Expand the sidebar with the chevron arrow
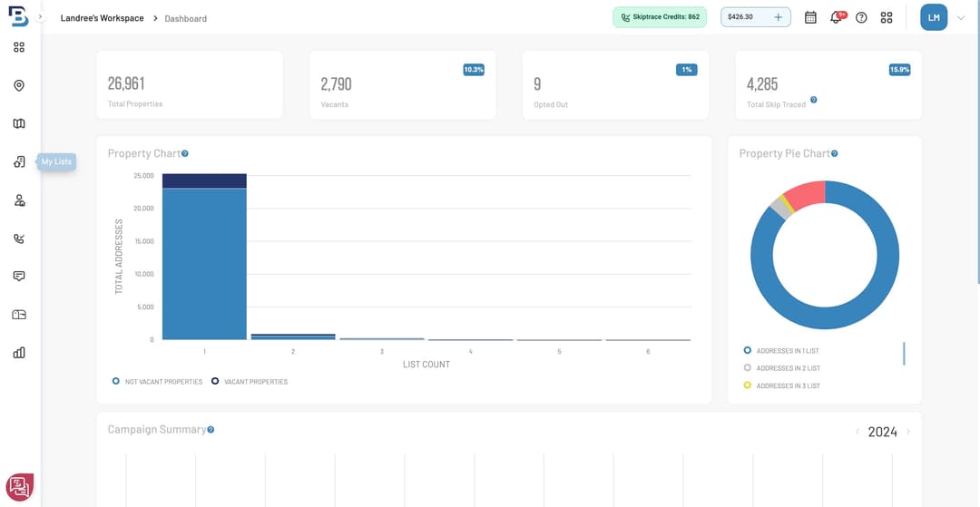 coord(40,17)
